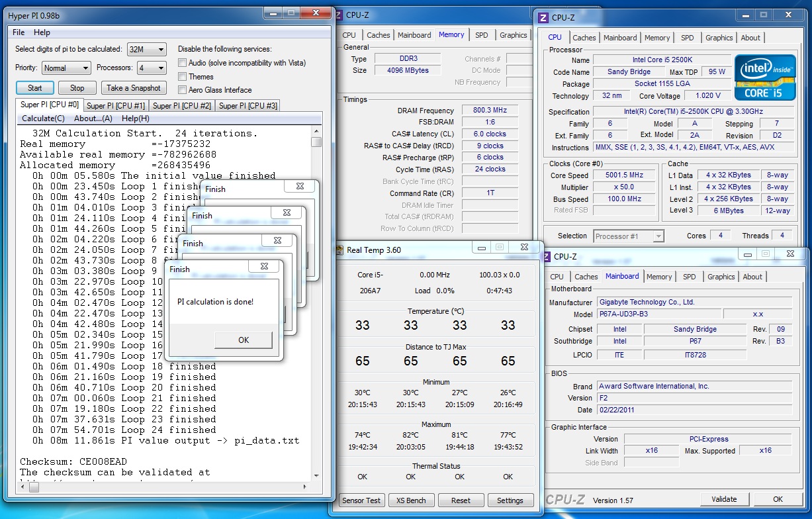Switch to the Super PI [CPU #2] tab
The image size is (812, 519).
(182, 106)
